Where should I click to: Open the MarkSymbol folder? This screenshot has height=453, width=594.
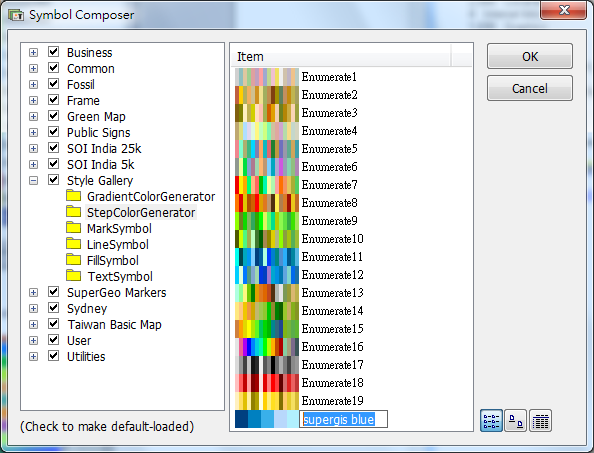(119, 228)
